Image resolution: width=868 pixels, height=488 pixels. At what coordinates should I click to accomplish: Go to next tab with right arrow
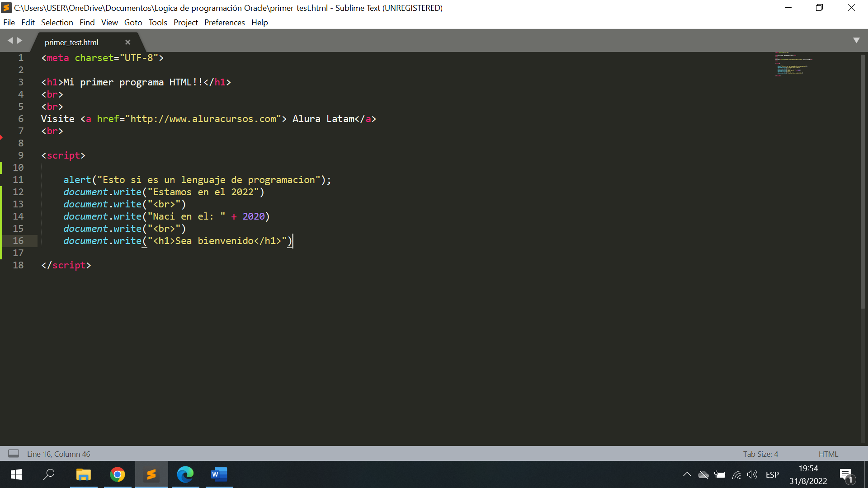click(x=19, y=41)
